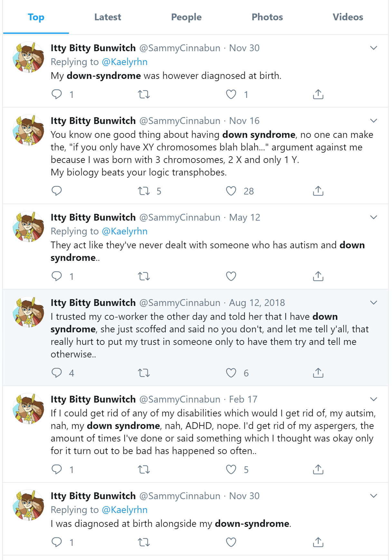Expand more menu on Aug 12, 2018 tweet
The image size is (392, 560).
click(373, 303)
